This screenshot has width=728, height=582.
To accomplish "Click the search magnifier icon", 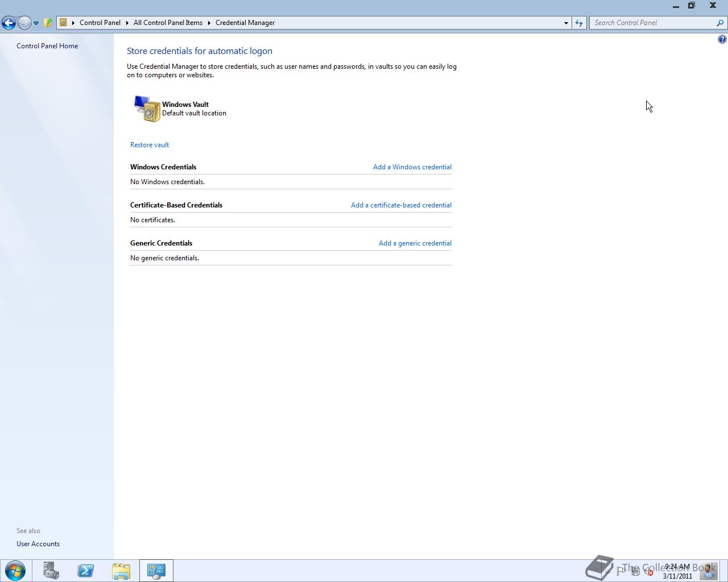I will [721, 23].
